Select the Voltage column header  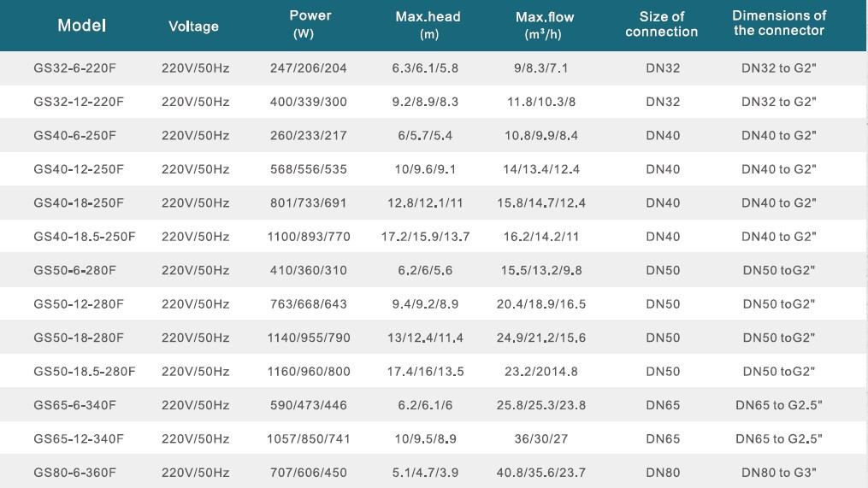(193, 26)
